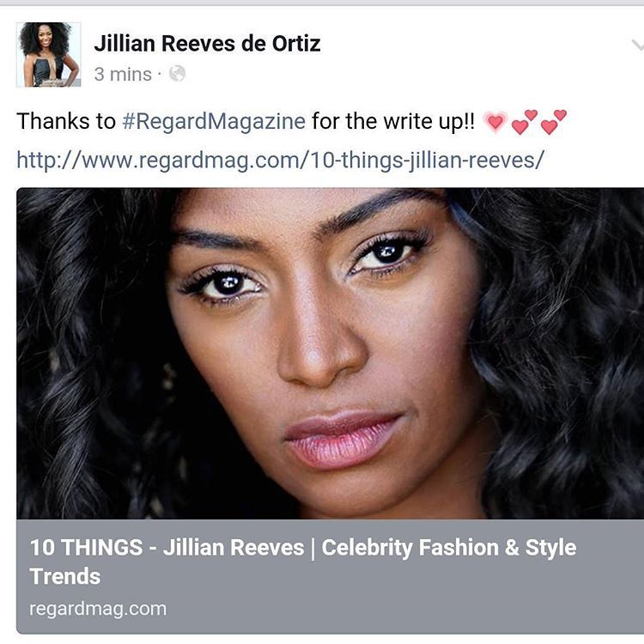Click the pulsing pink heart emoji

(x=495, y=122)
